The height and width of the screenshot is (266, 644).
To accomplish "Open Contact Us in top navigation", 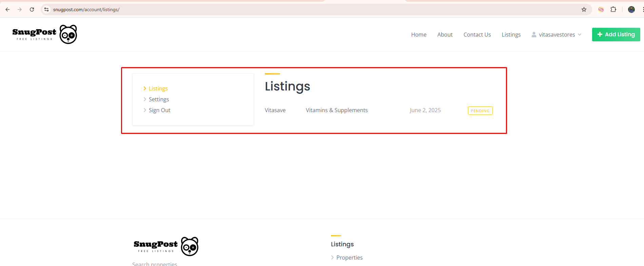I will [x=477, y=35].
